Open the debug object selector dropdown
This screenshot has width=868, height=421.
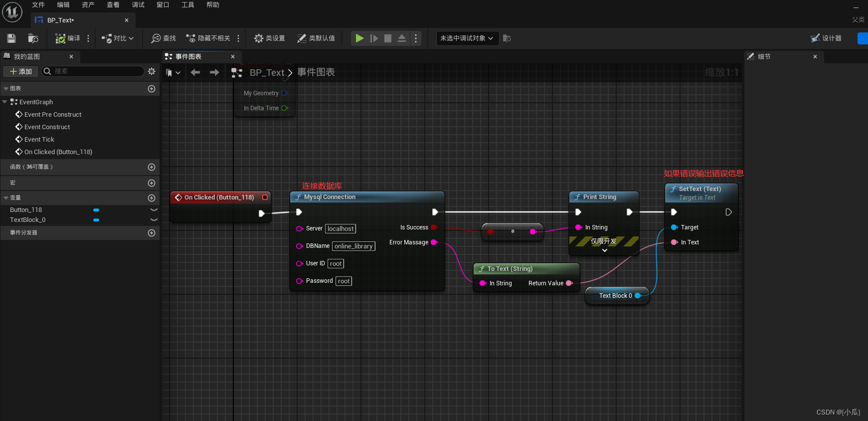click(467, 38)
